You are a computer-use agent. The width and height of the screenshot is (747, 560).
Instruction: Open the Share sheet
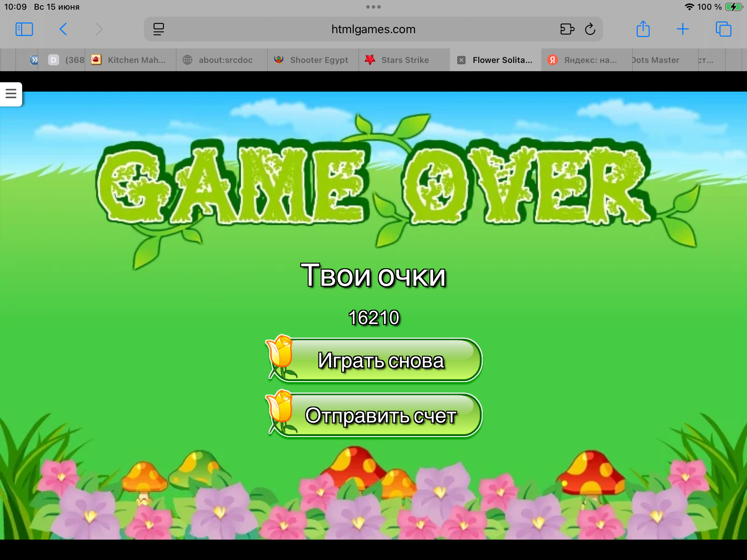(643, 29)
